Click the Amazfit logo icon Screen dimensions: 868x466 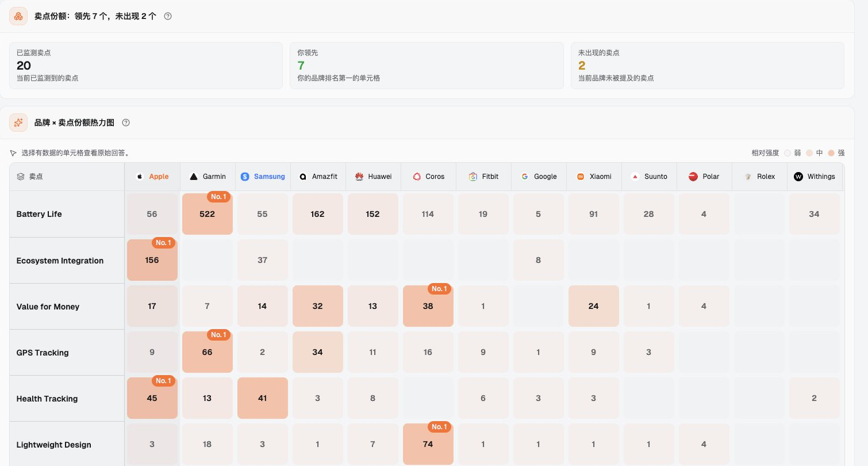(303, 177)
